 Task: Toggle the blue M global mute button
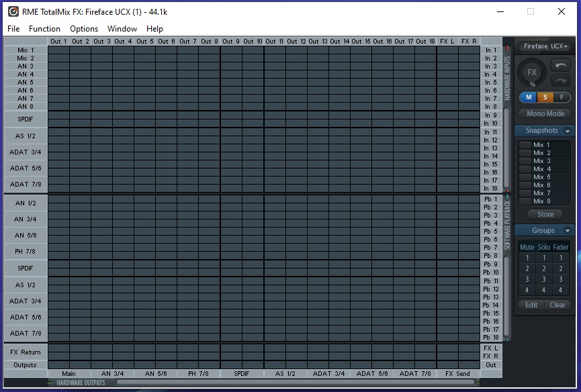click(x=529, y=97)
